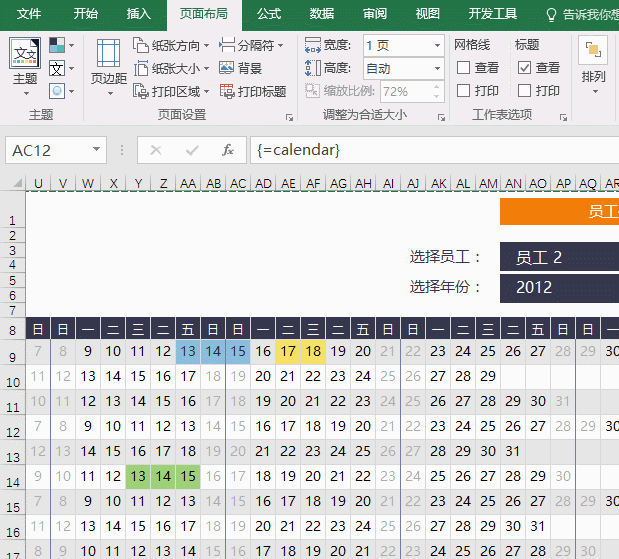
Task: Switch to the 视图 tab
Action: click(428, 14)
